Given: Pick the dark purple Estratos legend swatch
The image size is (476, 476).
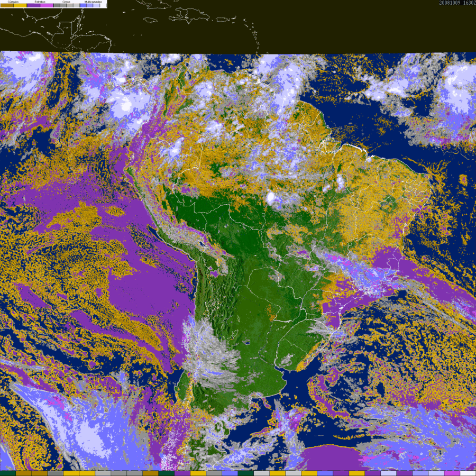Looking at the screenshot, I should tap(33, 5).
